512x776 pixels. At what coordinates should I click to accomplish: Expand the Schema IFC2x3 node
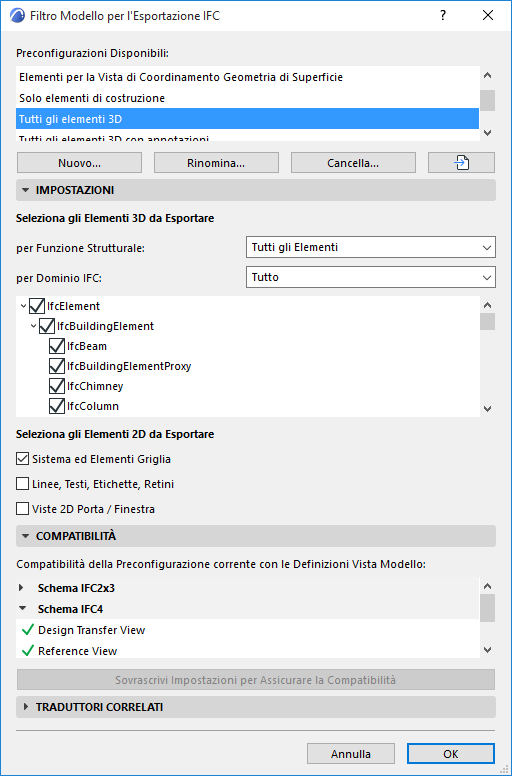(21, 588)
